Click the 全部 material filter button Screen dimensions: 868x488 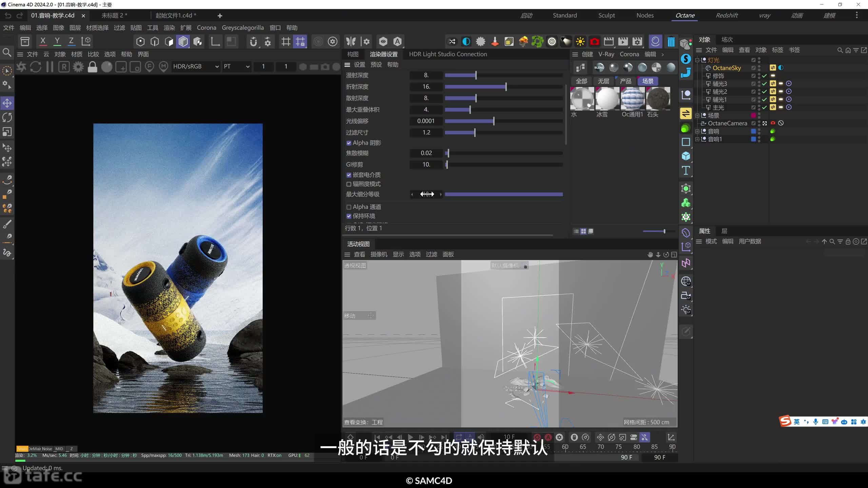click(x=581, y=81)
